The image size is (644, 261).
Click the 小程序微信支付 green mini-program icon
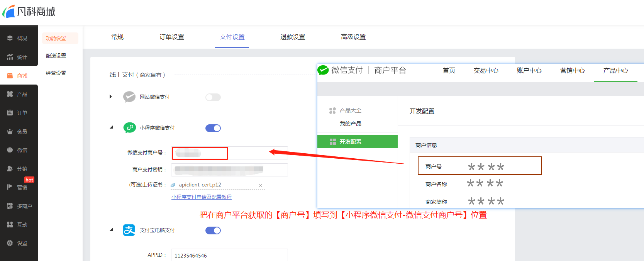pyautogui.click(x=129, y=128)
